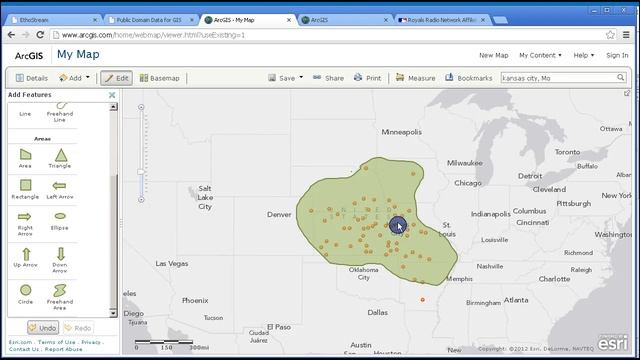Select the Freehand Area tool

point(60,297)
